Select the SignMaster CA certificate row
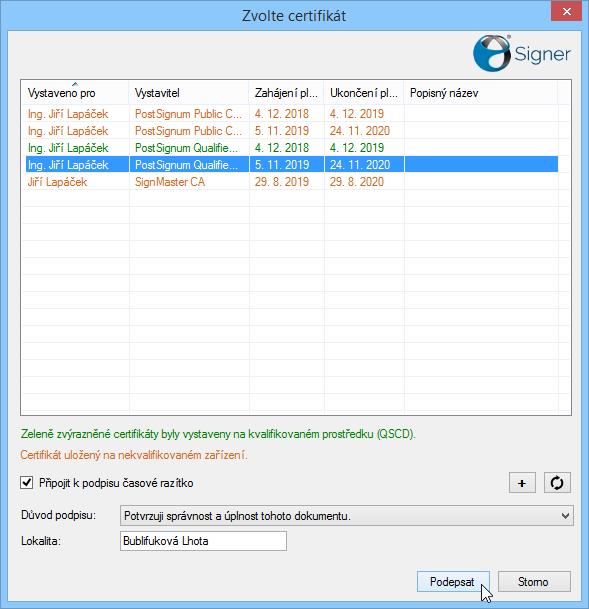The width and height of the screenshot is (589, 609). tap(292, 182)
